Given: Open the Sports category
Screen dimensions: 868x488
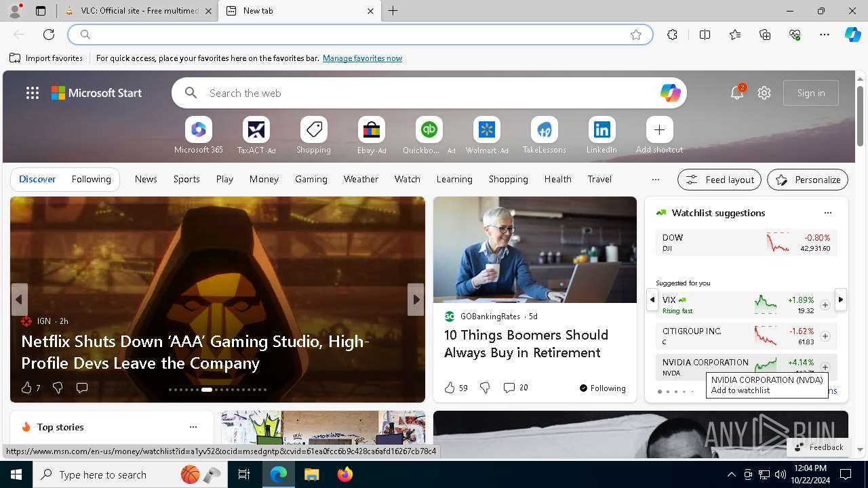Looking at the screenshot, I should [x=186, y=179].
